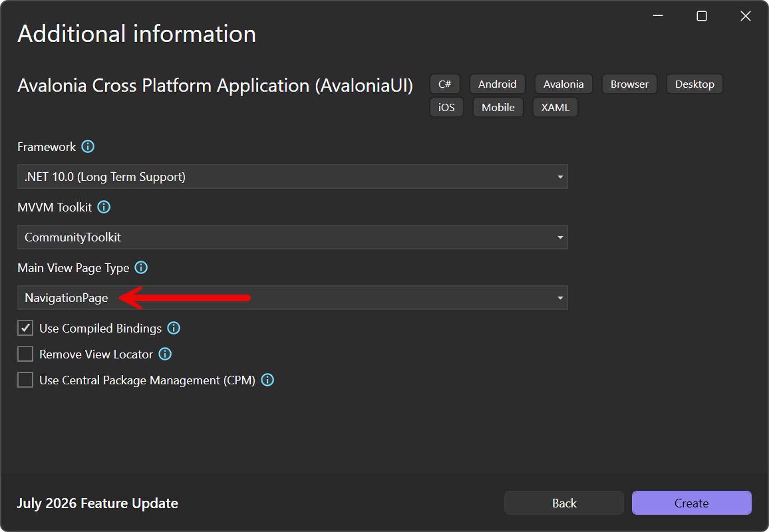Maximize the dialog window
This screenshot has width=769, height=532.
tap(702, 16)
